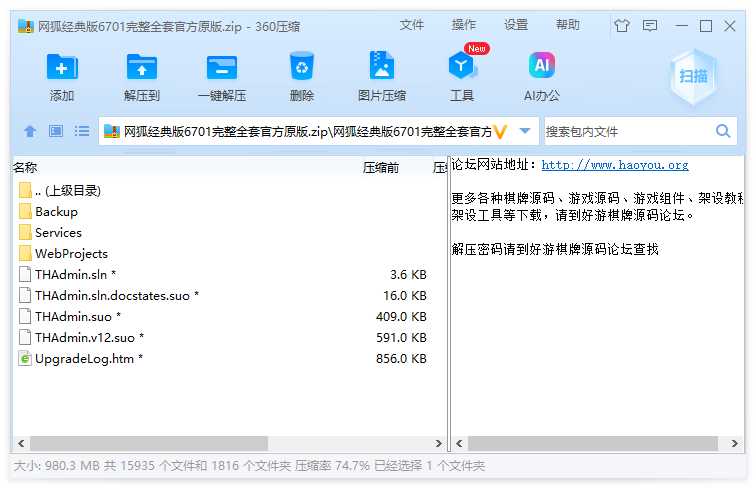This screenshot has height=488, width=756.
Task: Sort by the 名称 column header
Action: click(25, 168)
